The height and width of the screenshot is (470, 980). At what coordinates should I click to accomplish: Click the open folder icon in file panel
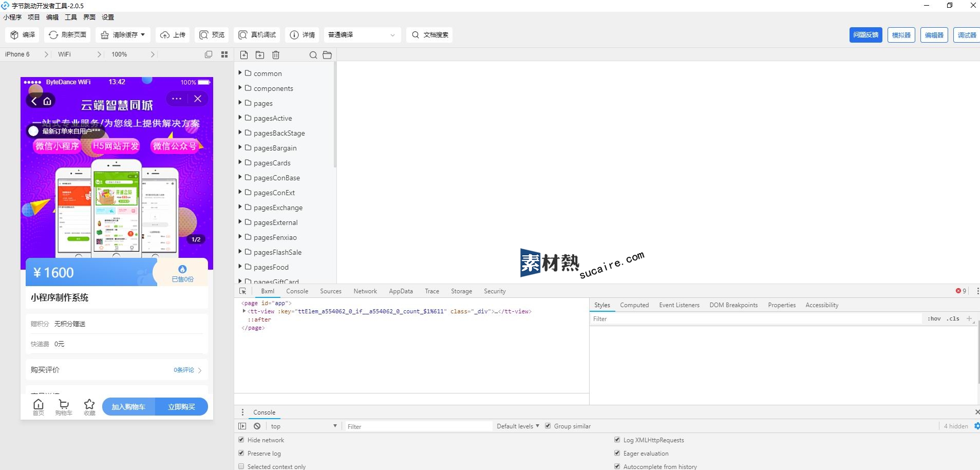click(327, 55)
